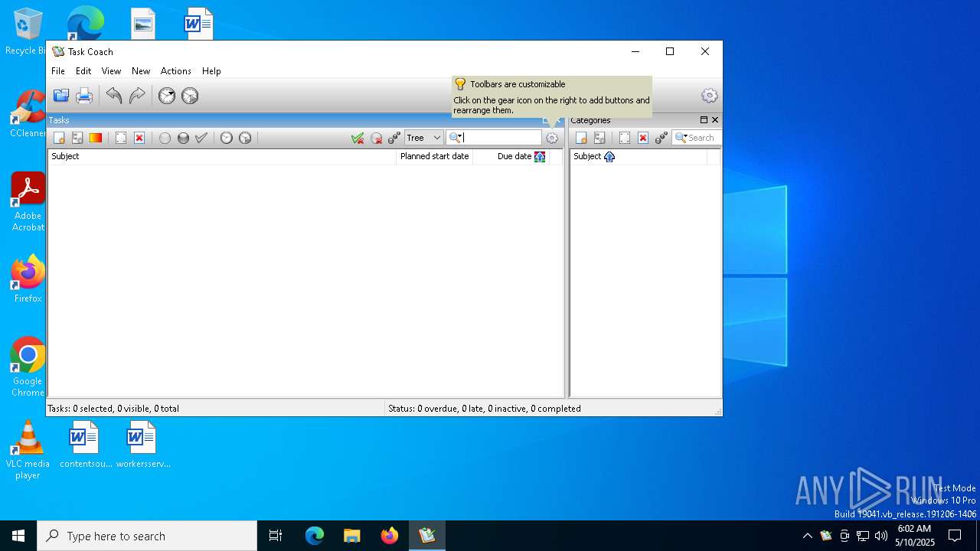
Task: Create new subtask in Tasks pane
Action: 77,138
